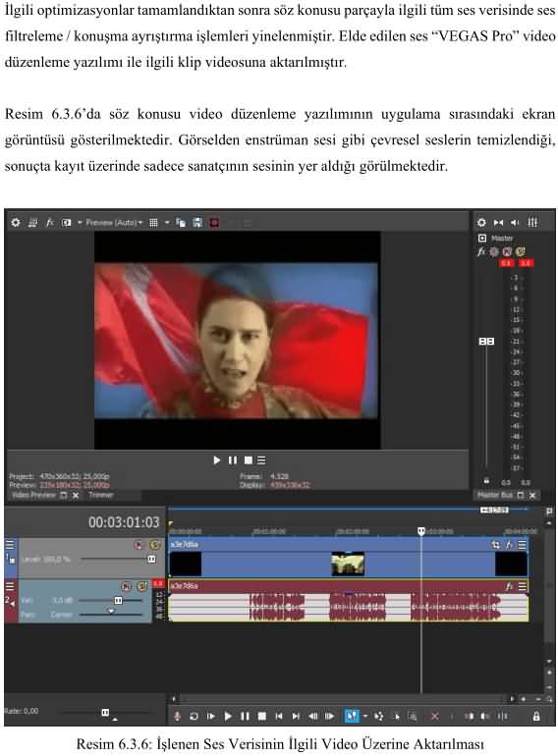The width and height of the screenshot is (558, 756).
Task: Expand the Preview (Auto) quality dropdown
Action: [114, 222]
